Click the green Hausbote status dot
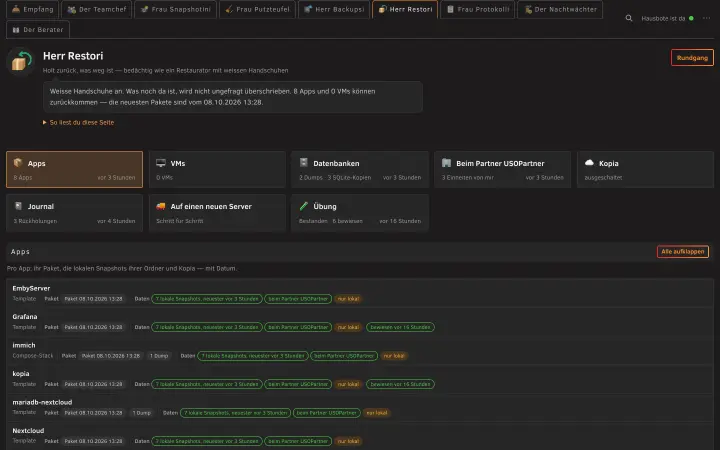Viewport: 720px width, 450px height. 691,18
